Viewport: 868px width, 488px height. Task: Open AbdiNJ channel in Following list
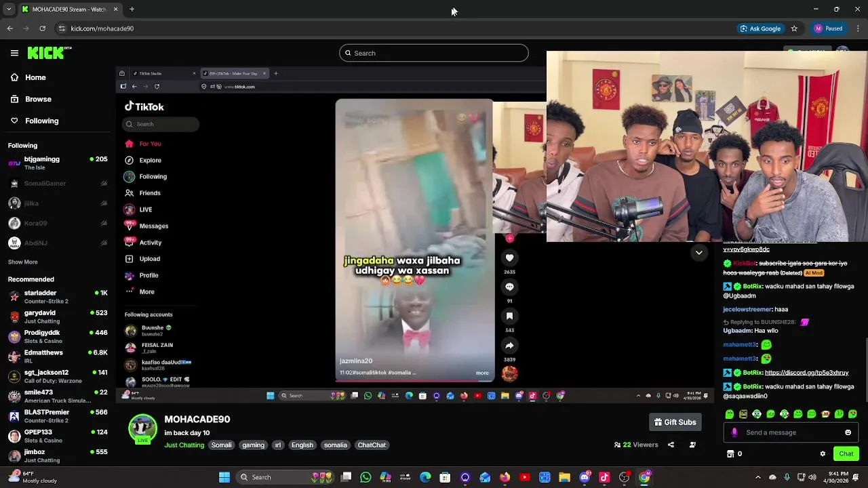point(58,243)
